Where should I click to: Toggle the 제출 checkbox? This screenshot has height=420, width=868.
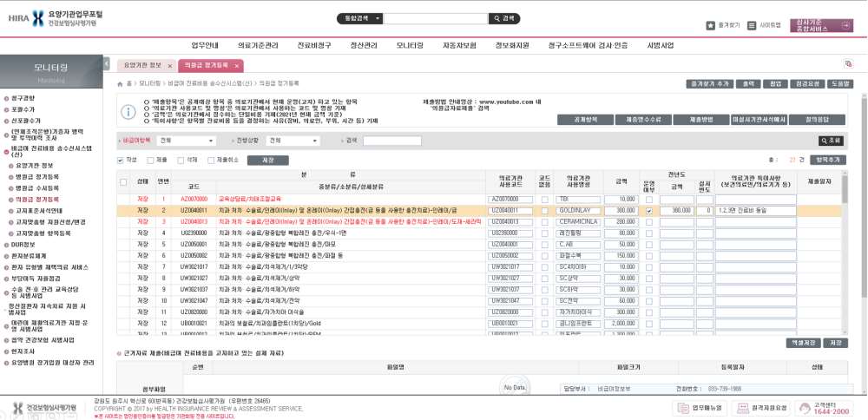pyautogui.click(x=150, y=161)
